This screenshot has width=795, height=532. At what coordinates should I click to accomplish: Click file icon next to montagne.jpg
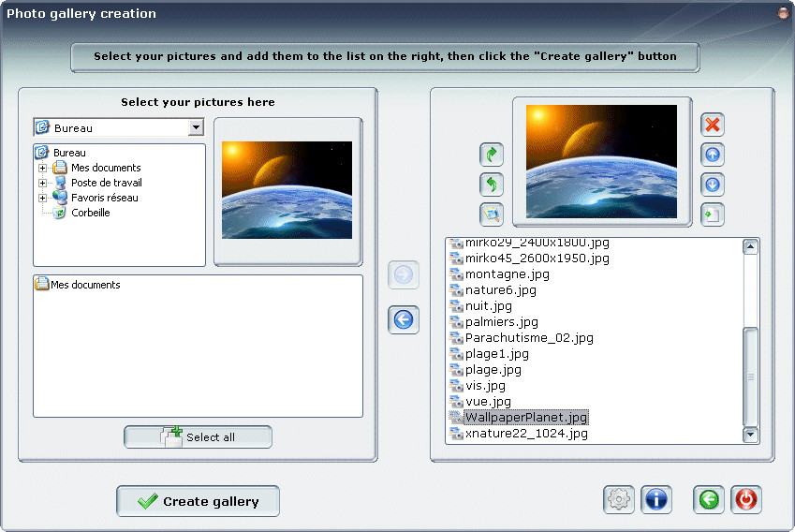point(456,274)
